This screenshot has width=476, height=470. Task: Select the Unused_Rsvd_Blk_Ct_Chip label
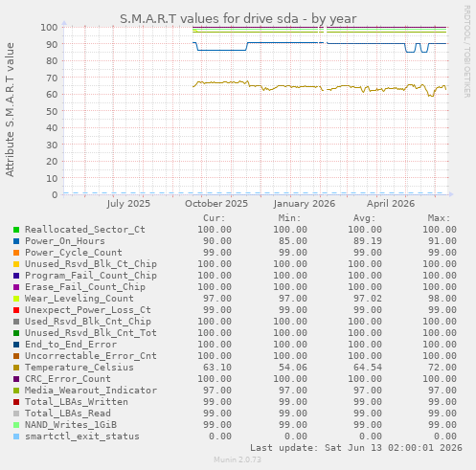pyautogui.click(x=91, y=264)
